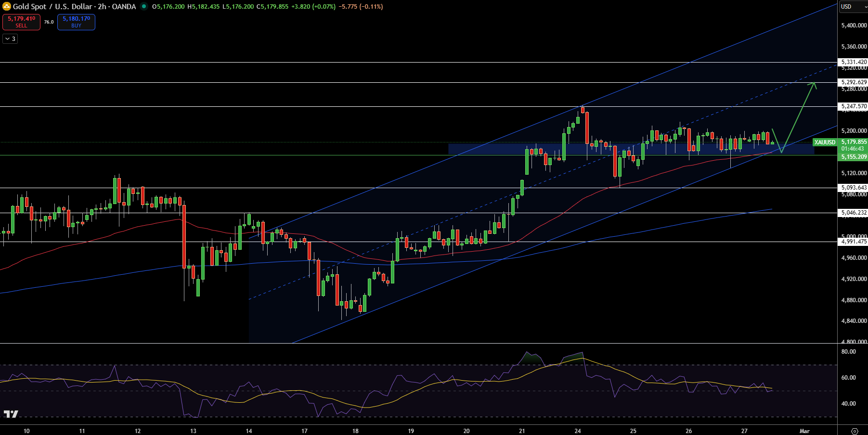This screenshot has height=435, width=868.
Task: Click the Mar label on time axis
Action: click(x=804, y=431)
